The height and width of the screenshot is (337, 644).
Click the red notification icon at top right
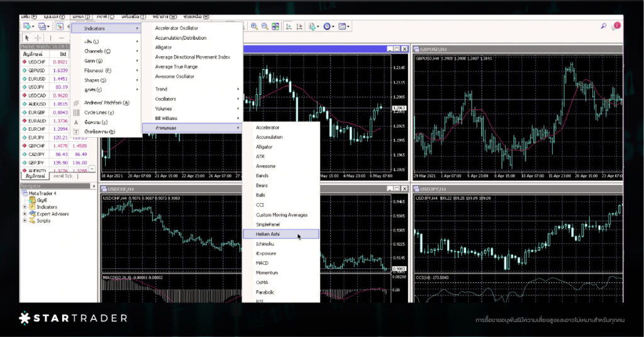coord(616,26)
